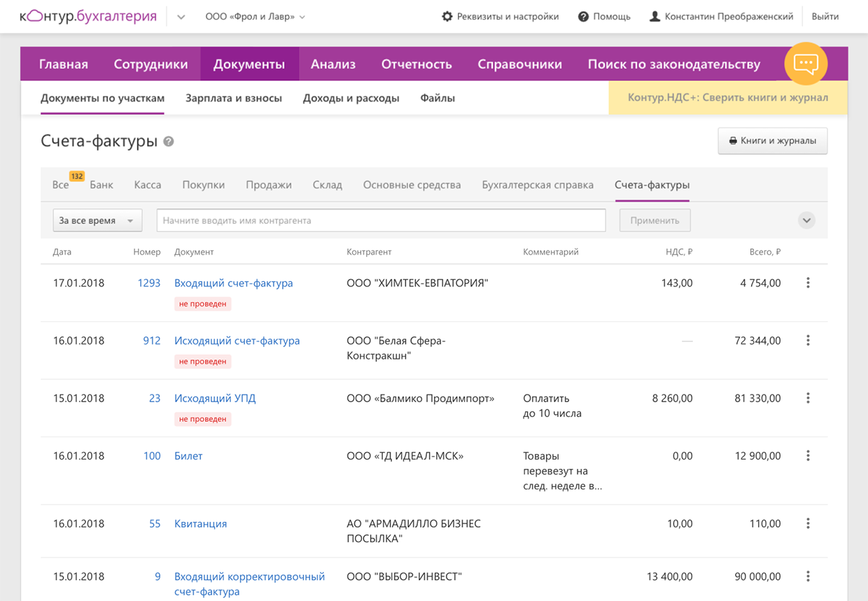
Task: Switch to the Банк documents tab
Action: 101,185
